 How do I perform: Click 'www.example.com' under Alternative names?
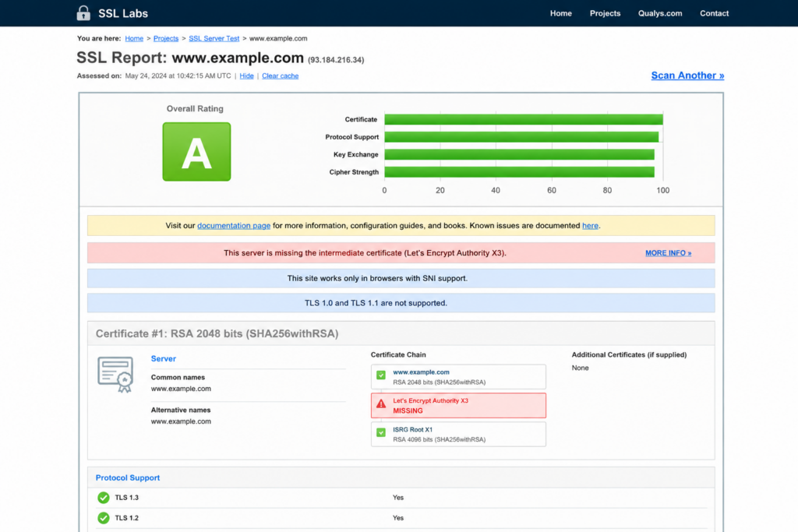181,421
